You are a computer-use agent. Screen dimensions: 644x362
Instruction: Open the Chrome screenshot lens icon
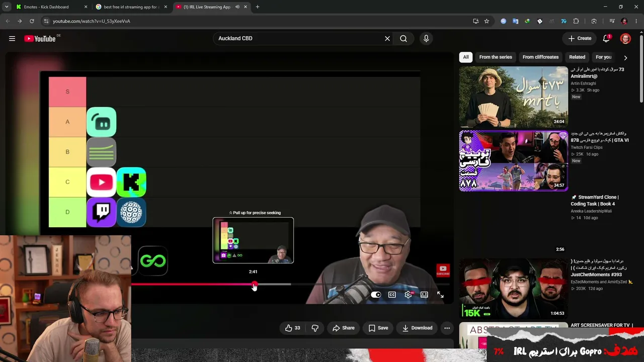tap(594, 21)
